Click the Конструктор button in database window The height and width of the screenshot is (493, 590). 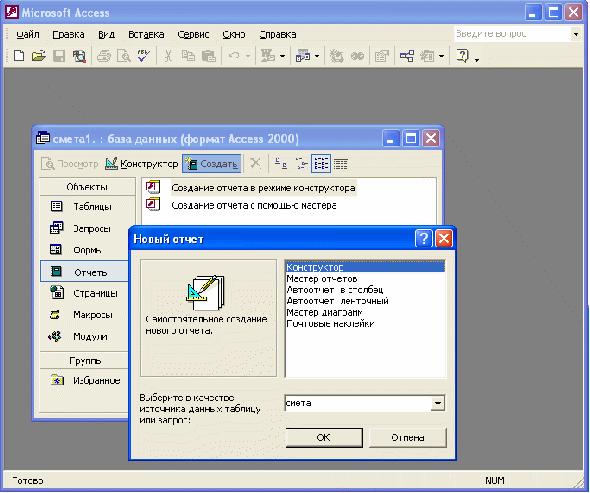click(x=141, y=164)
